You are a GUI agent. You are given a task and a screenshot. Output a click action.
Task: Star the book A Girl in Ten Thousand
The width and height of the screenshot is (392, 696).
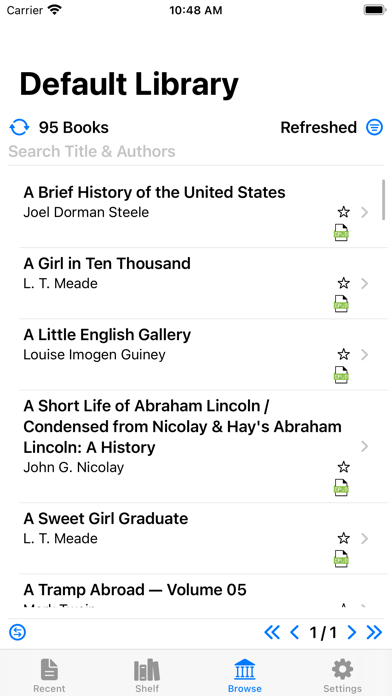pos(343,283)
